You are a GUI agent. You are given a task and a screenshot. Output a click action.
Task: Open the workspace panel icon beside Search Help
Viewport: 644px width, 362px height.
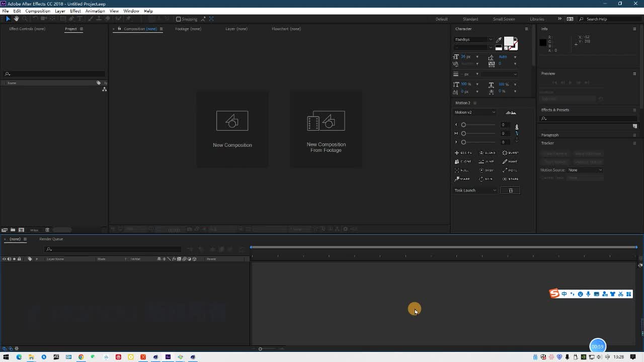[570, 19]
